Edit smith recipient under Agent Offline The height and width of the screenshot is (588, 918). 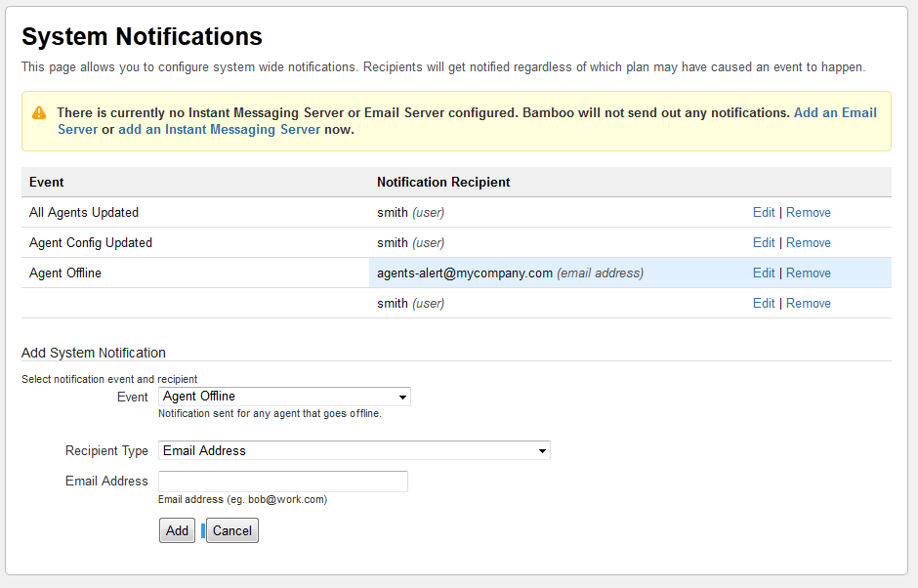[x=764, y=304]
